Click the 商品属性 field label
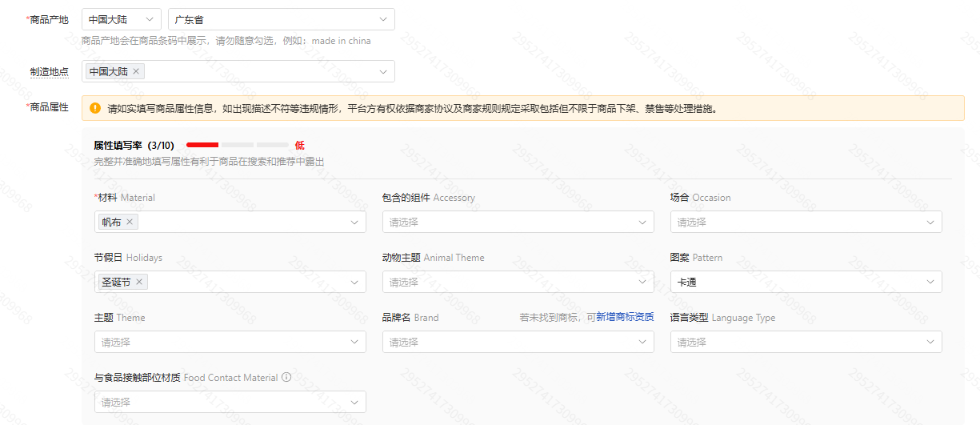The height and width of the screenshot is (425, 980). click(x=48, y=107)
